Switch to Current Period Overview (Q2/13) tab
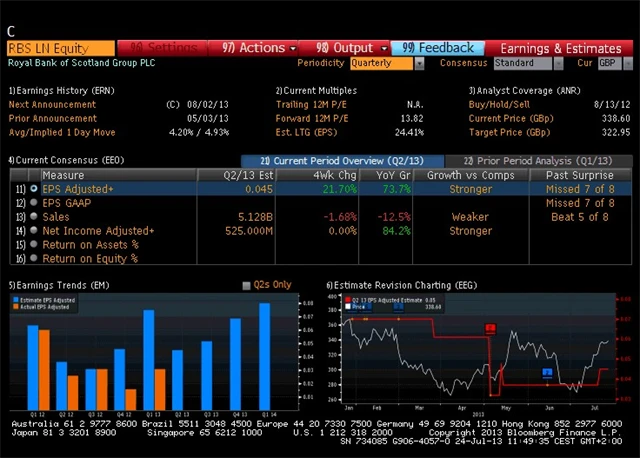This screenshot has height=458, width=640. tap(342, 161)
